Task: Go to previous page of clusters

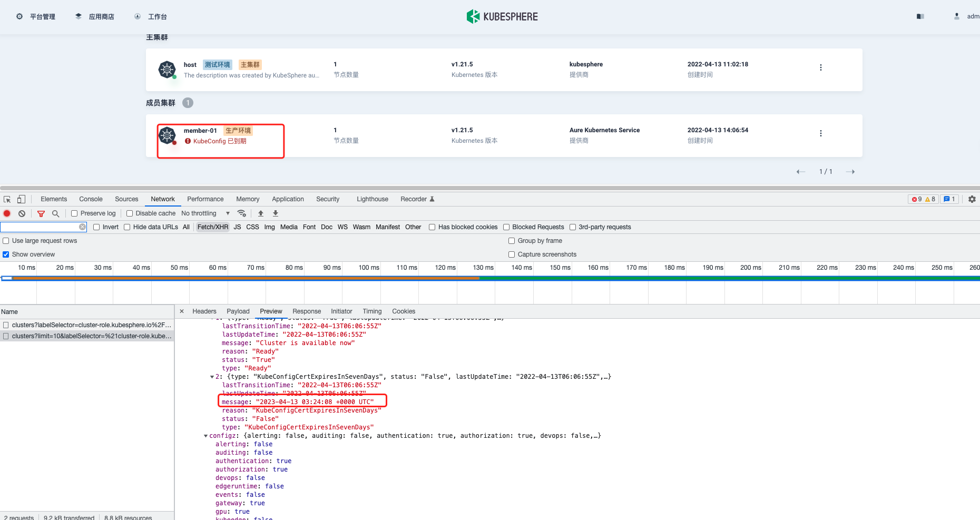Action: (x=801, y=172)
